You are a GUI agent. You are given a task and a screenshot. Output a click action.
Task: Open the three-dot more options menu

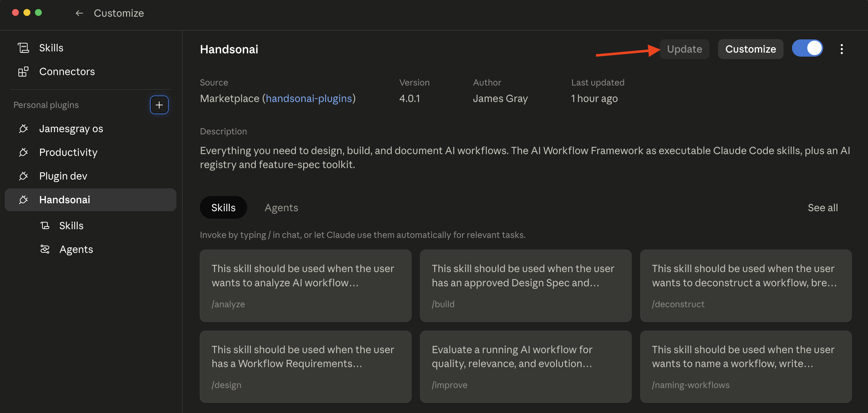842,49
